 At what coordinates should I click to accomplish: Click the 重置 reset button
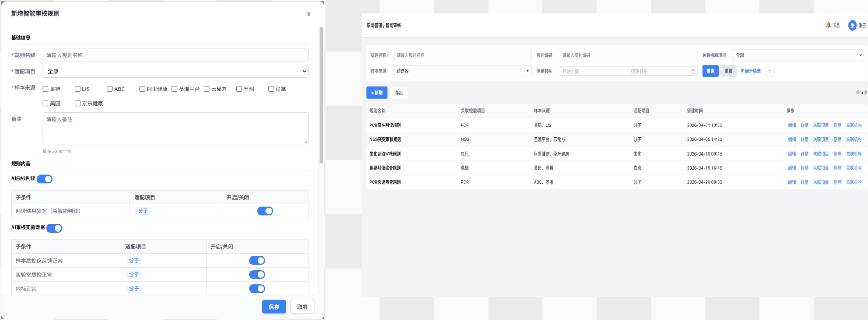(x=728, y=71)
